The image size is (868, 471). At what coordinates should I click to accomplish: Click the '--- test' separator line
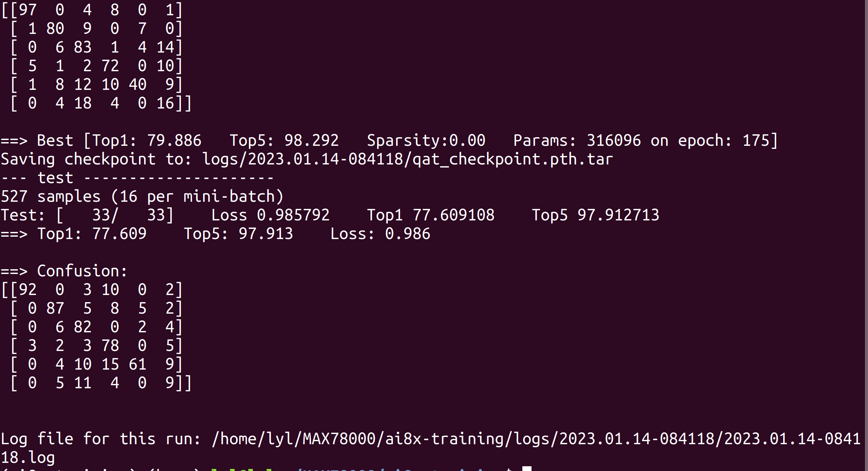point(137,178)
